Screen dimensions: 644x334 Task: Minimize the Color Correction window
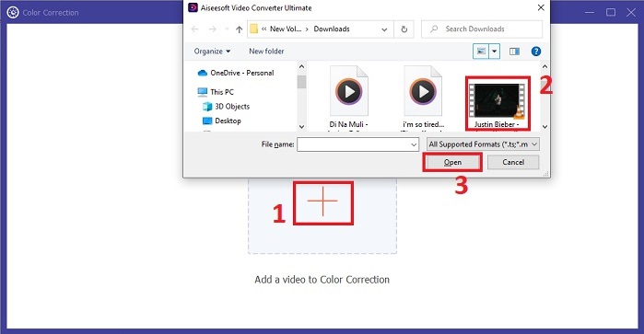point(590,12)
